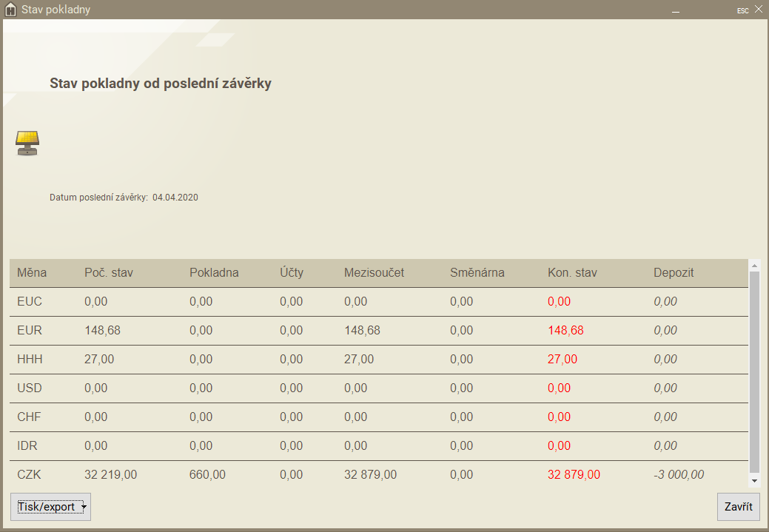Click the Pokladna column header
The height and width of the screenshot is (532, 769).
pyautogui.click(x=214, y=272)
